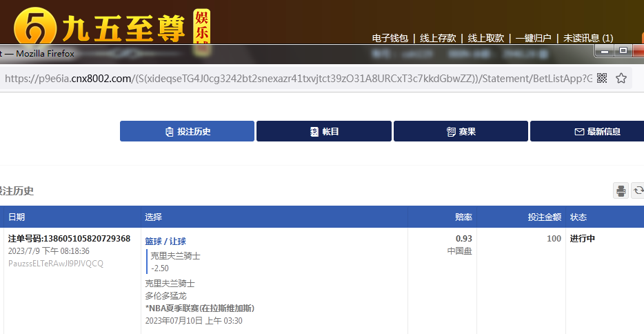
Task: Open 未读讯息 (1) messages
Action: 588,38
